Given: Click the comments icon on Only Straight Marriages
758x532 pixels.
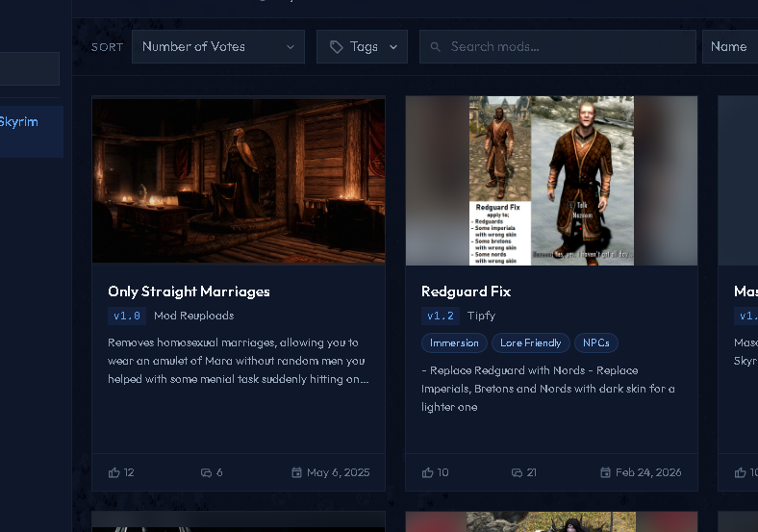Looking at the screenshot, I should click(x=207, y=472).
